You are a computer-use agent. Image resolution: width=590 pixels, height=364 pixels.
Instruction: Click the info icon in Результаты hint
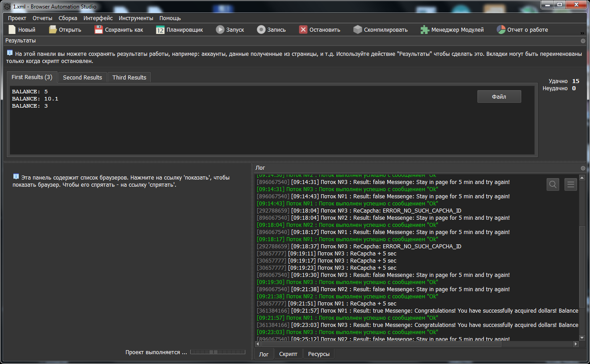click(x=10, y=53)
